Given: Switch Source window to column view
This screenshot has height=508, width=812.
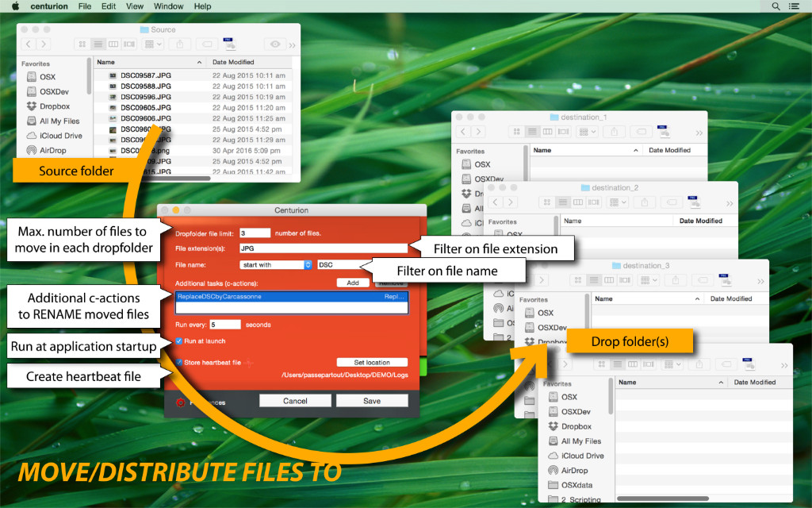Looking at the screenshot, I should pos(113,44).
